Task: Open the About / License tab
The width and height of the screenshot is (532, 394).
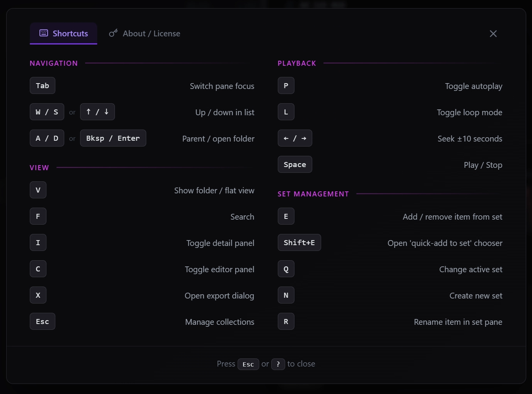Action: (145, 34)
